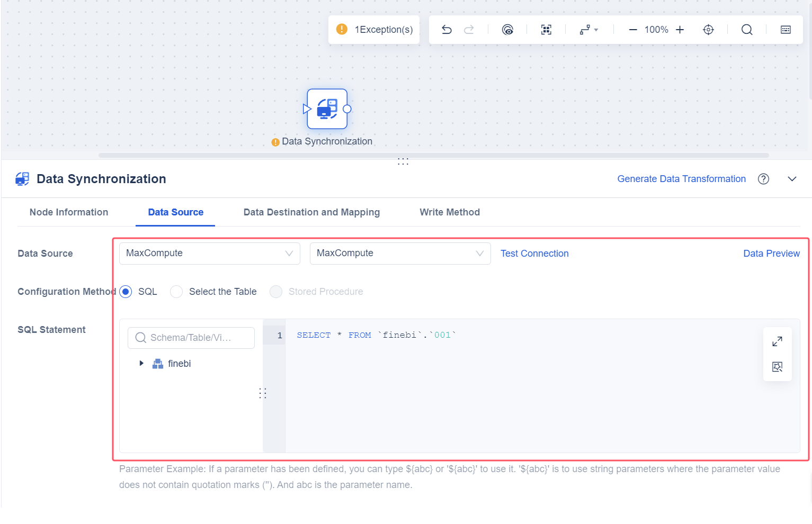Click the undo arrow in the canvas toolbar
The image size is (812, 524).
click(447, 30)
